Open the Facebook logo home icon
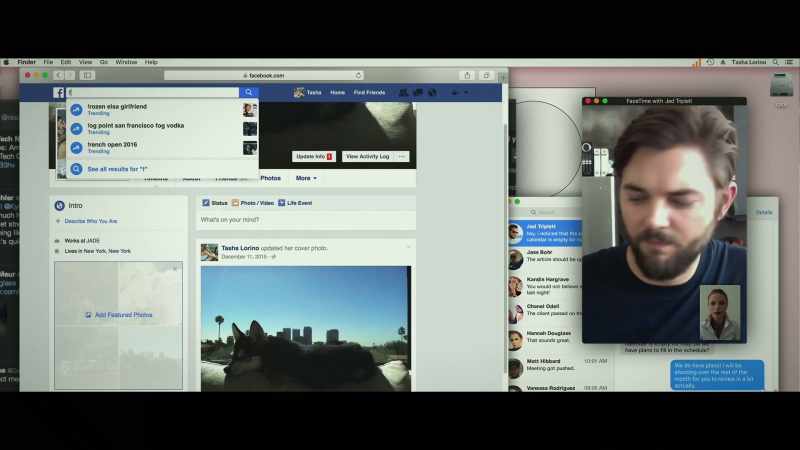800x450 pixels. coord(59,92)
